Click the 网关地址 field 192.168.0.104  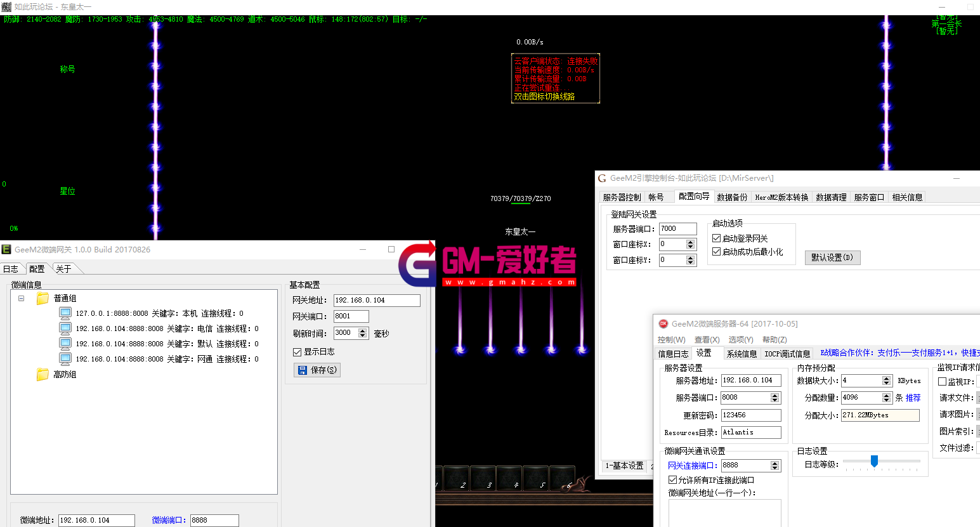click(377, 301)
